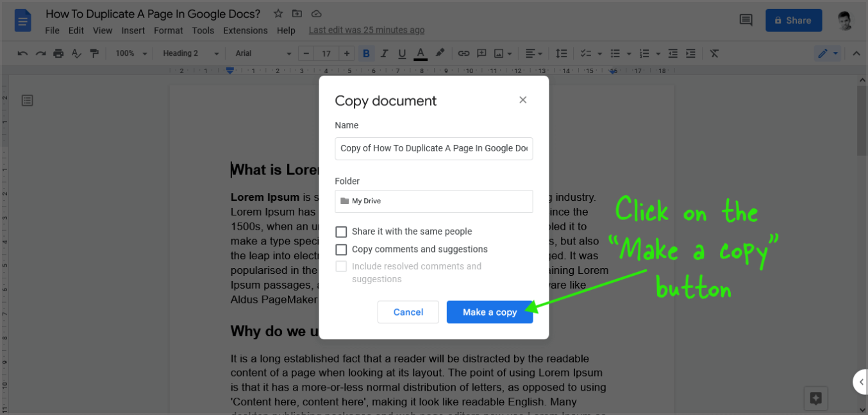868x415 pixels.
Task: Open the zoom 100% dropdown
Action: (131, 53)
